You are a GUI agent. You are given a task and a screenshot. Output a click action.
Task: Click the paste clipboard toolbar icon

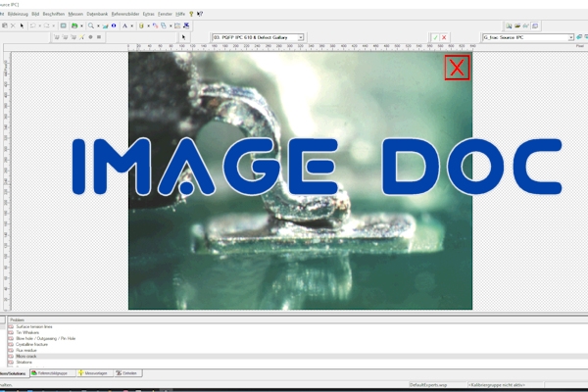pyautogui.click(x=5, y=25)
